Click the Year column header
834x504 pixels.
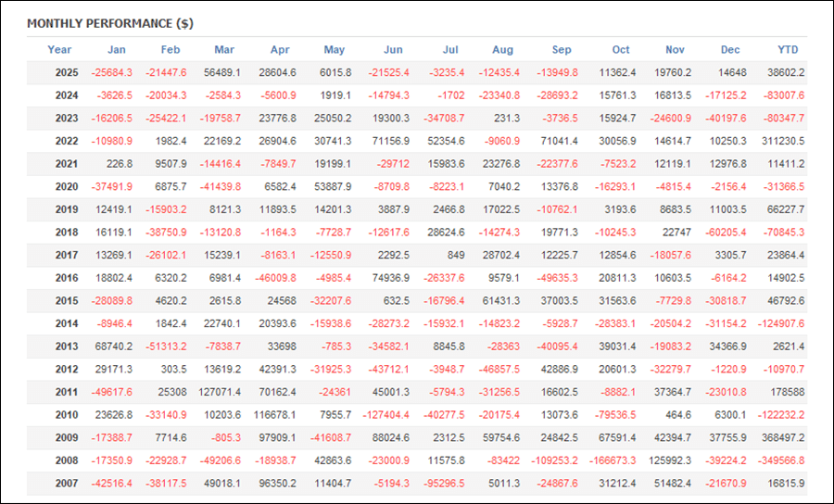tap(59, 50)
